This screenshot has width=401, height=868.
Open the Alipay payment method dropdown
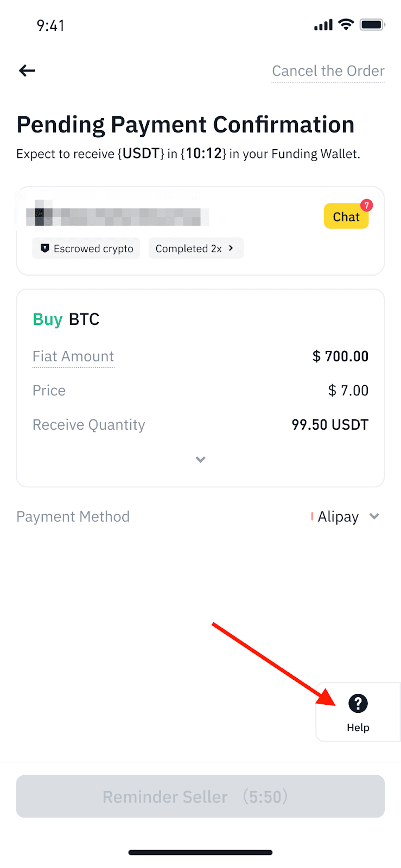pos(374,516)
